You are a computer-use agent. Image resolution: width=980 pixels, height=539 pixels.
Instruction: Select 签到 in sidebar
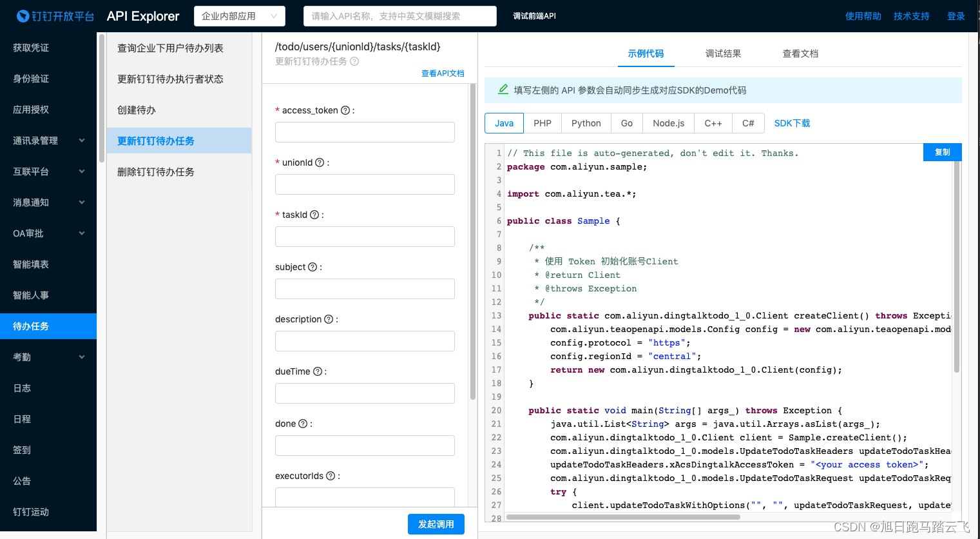(x=48, y=450)
